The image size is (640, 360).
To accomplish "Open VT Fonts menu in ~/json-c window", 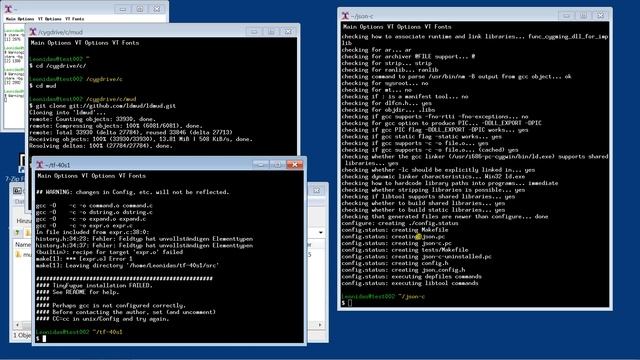I will click(438, 27).
